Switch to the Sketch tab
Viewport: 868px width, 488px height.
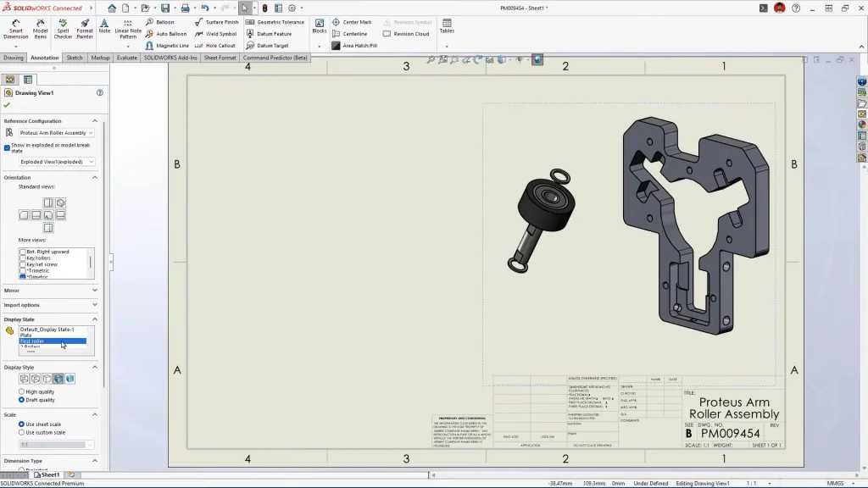point(75,58)
